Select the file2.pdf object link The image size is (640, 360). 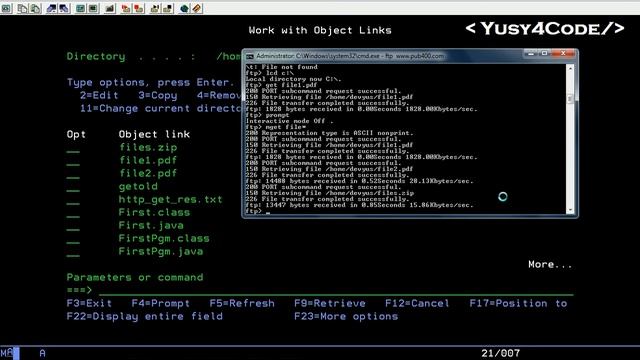pos(148,173)
